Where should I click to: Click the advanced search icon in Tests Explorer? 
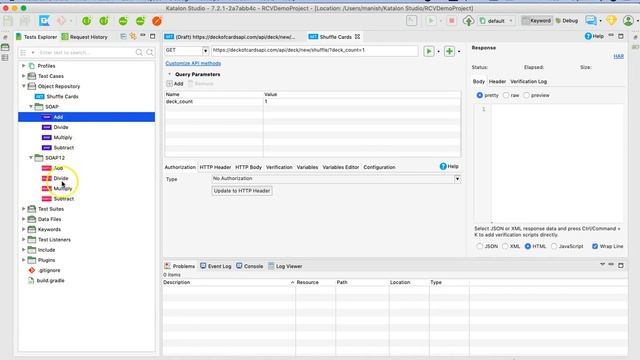click(150, 52)
